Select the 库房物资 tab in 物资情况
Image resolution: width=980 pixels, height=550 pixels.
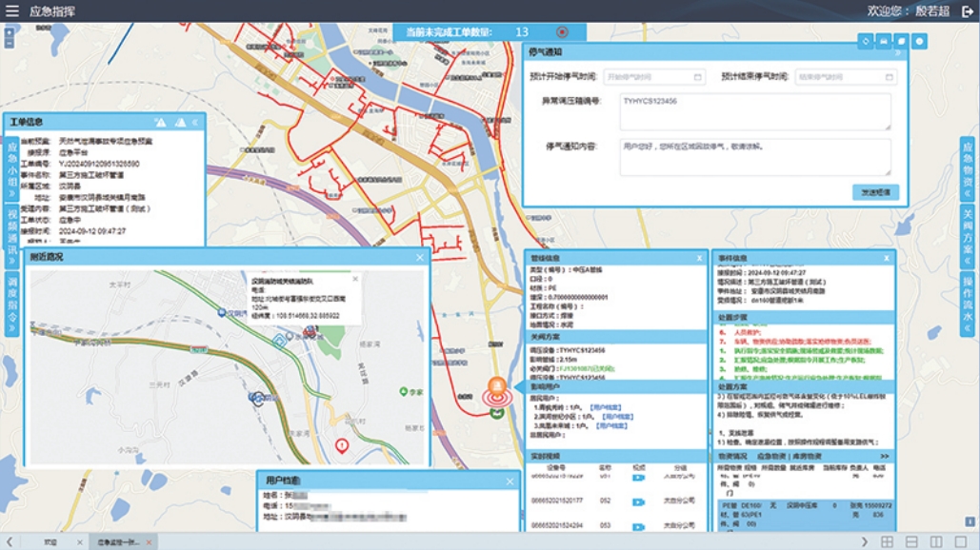click(x=806, y=457)
